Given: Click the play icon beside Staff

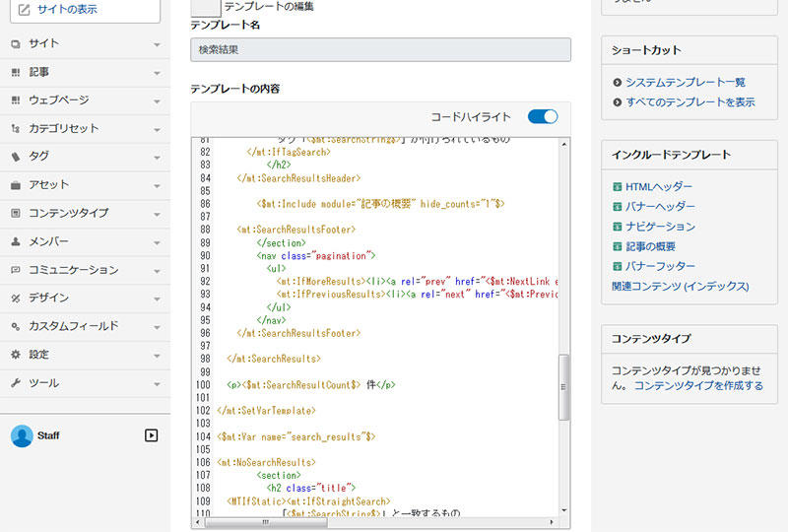Looking at the screenshot, I should click(151, 435).
